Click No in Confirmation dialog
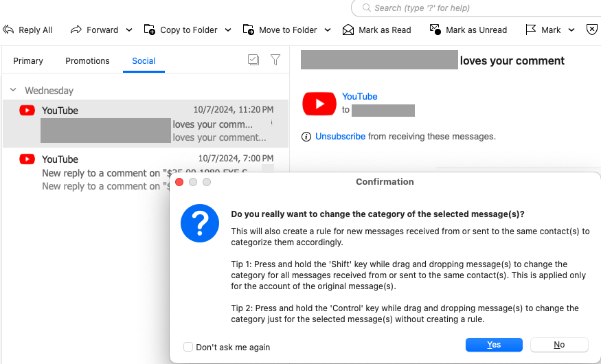Image resolution: width=601 pixels, height=364 pixels. (559, 345)
